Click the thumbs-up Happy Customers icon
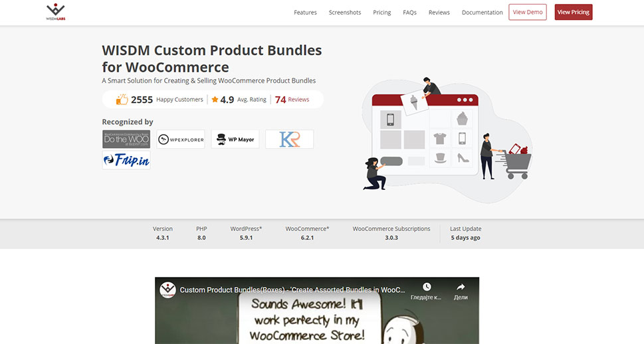The height and width of the screenshot is (344, 644). 122,99
